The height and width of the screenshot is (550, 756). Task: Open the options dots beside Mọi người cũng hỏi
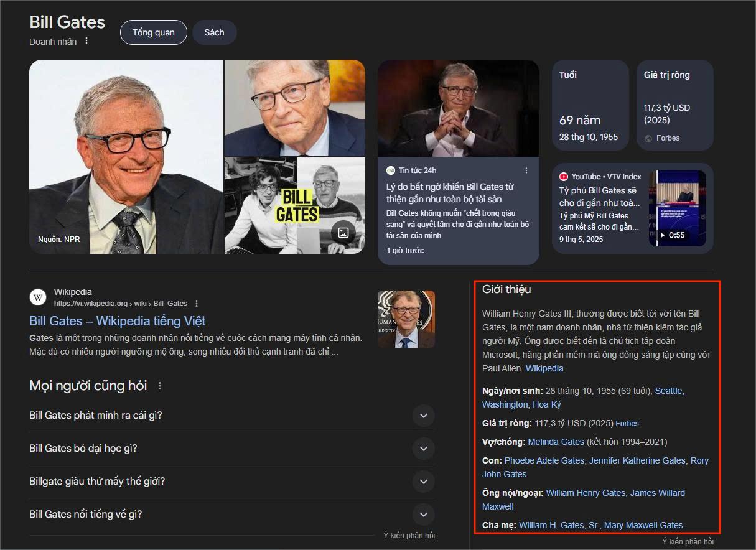(x=160, y=386)
